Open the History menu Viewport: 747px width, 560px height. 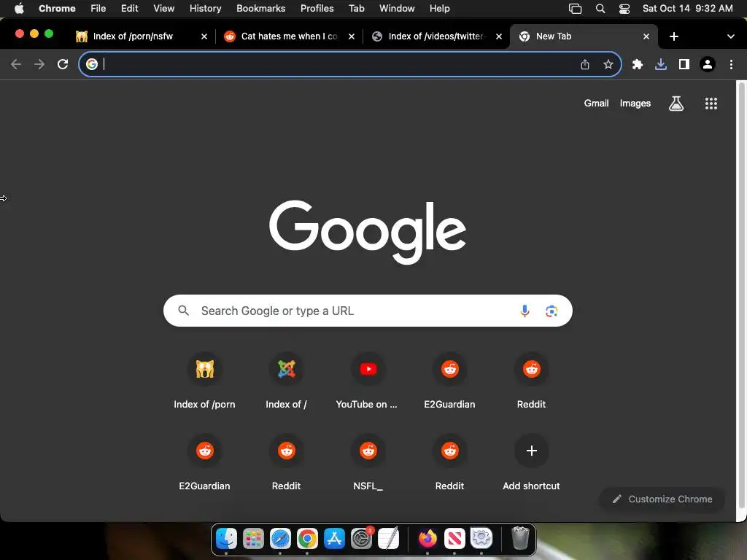205,9
